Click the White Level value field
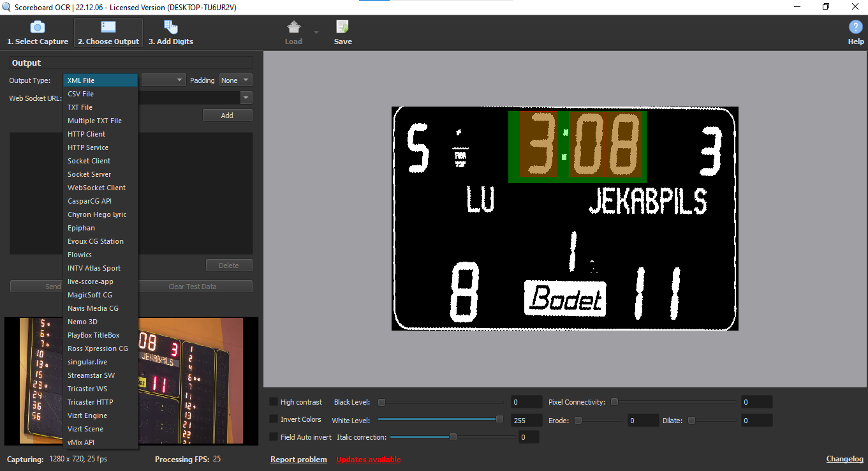 coord(526,421)
